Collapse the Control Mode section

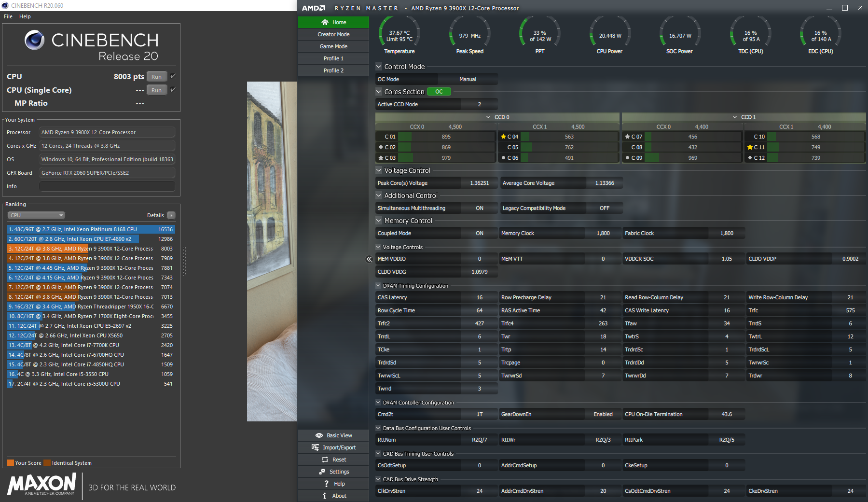click(379, 67)
